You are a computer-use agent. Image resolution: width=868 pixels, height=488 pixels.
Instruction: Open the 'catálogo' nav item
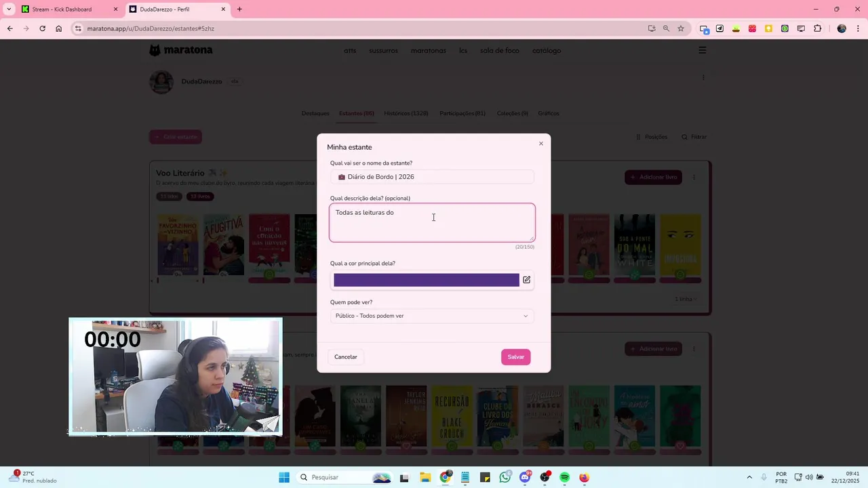[x=547, y=51]
